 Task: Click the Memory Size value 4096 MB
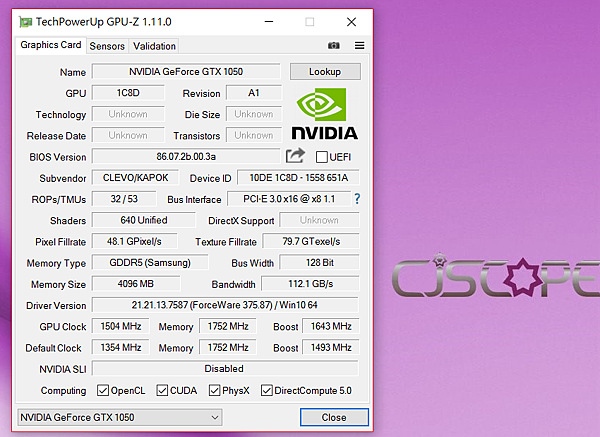click(136, 284)
